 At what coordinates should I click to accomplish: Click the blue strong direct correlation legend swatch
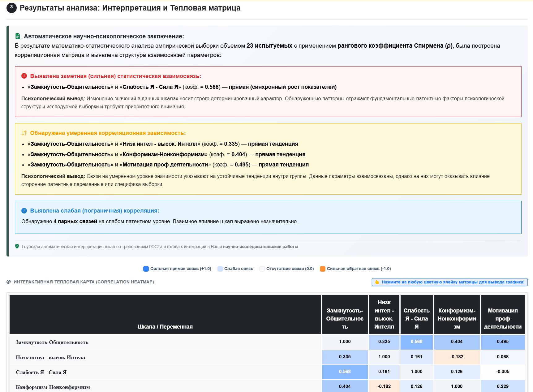tap(146, 269)
